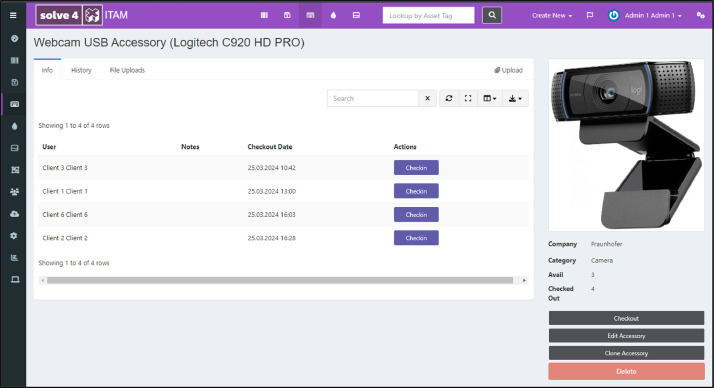The width and height of the screenshot is (714, 388).
Task: Open Components drive icon in the sidebar
Action: (15, 148)
